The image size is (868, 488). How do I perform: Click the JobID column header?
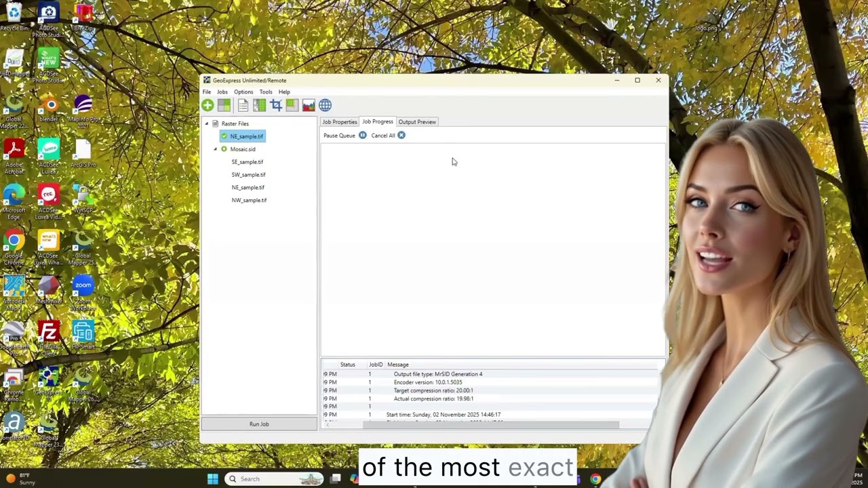pos(376,365)
